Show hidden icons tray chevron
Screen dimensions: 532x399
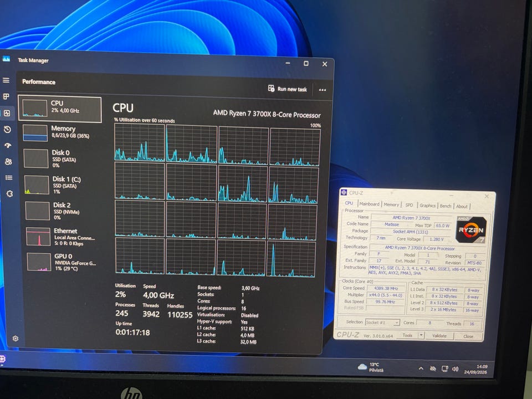pos(421,368)
